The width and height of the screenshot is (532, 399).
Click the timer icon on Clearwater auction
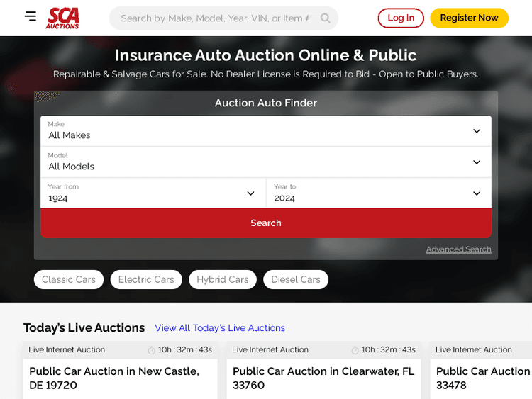pyautogui.click(x=355, y=350)
